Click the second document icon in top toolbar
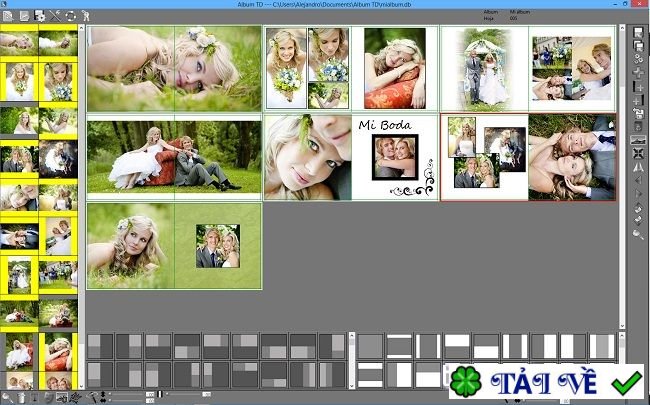This screenshot has height=405, width=650. (x=24, y=16)
